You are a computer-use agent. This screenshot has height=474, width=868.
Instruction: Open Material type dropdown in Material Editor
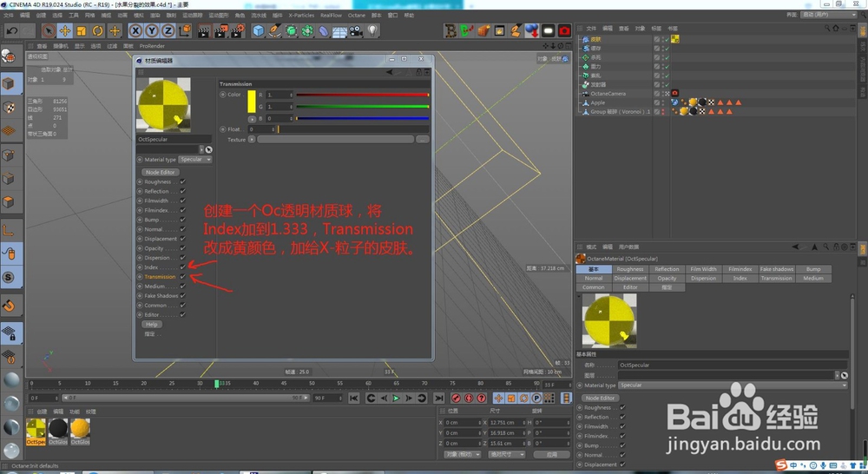tap(195, 160)
